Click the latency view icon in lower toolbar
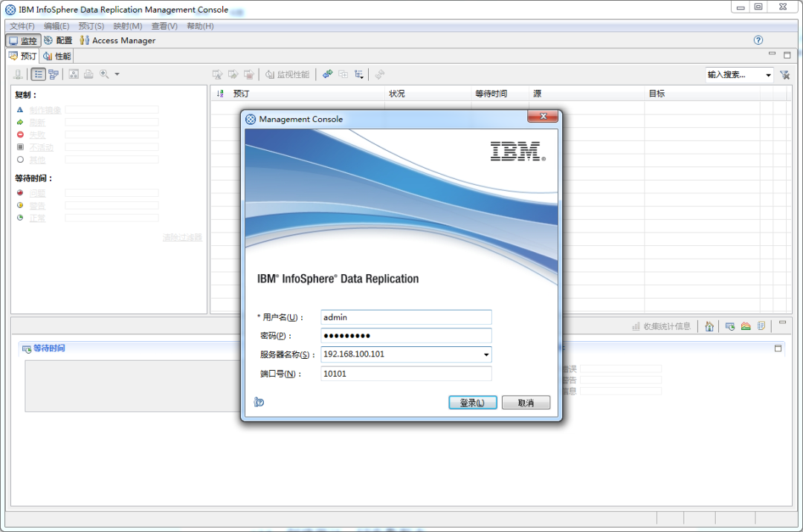This screenshot has height=532, width=803. click(730, 326)
